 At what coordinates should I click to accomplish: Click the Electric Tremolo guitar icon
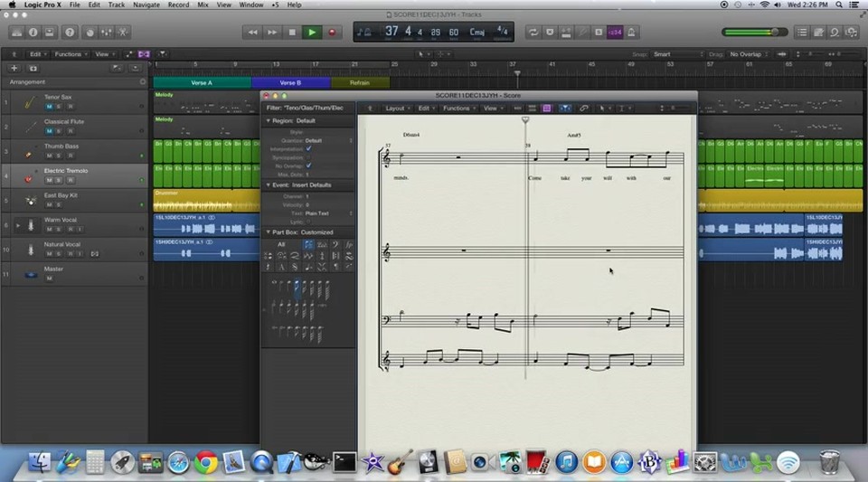(x=29, y=176)
